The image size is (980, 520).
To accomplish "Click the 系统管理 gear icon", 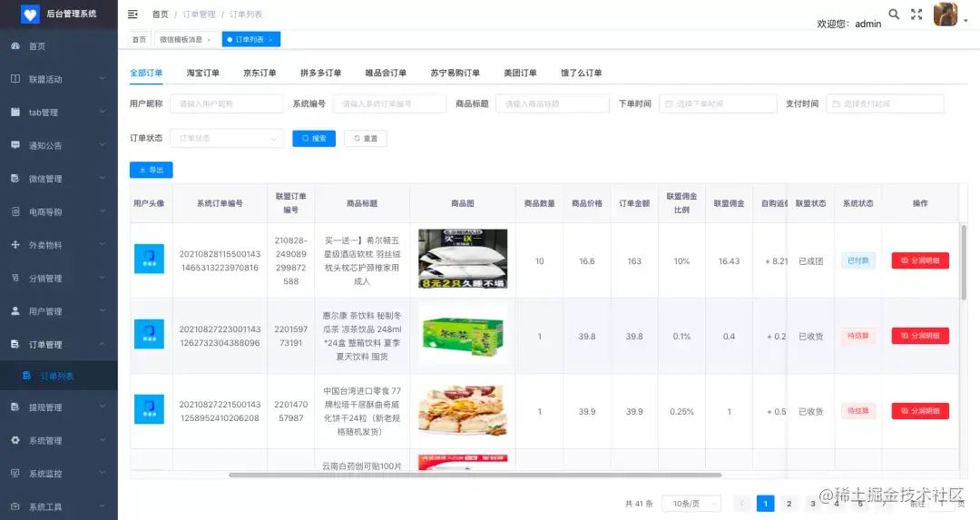I will coord(15,440).
